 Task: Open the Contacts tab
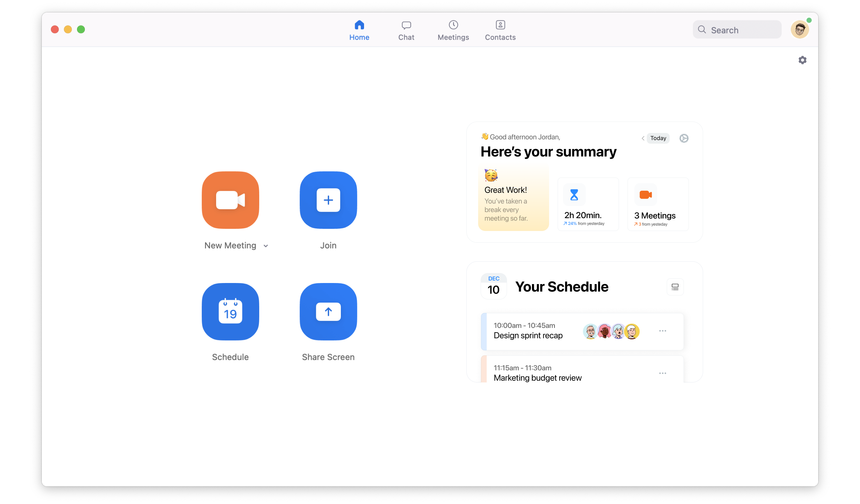point(500,30)
